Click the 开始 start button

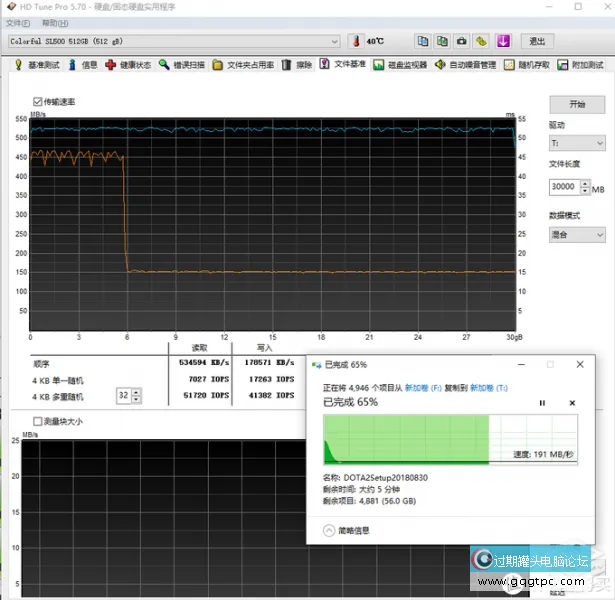[577, 104]
